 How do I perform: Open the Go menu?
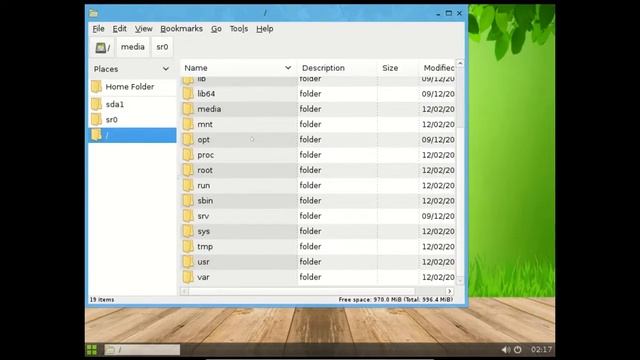pyautogui.click(x=216, y=29)
